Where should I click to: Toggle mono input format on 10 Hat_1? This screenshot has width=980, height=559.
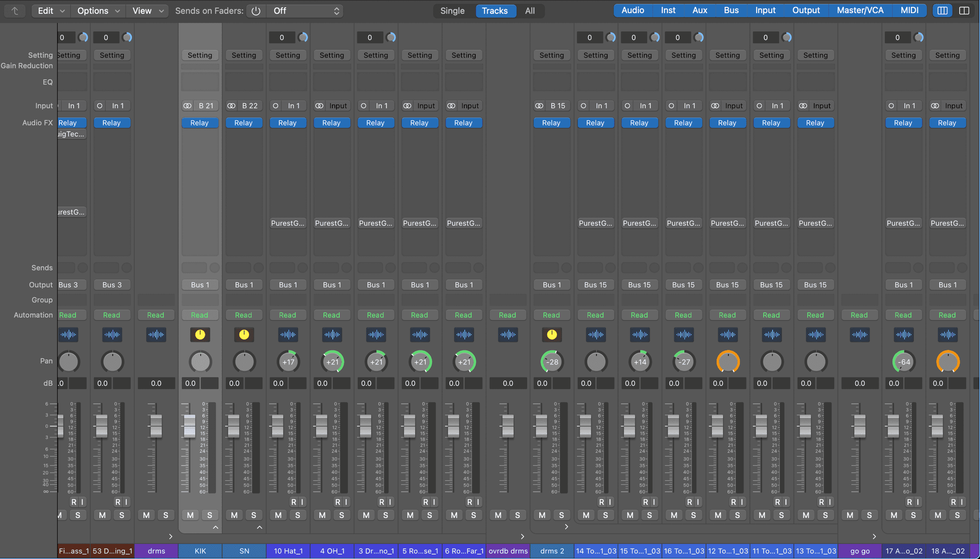(276, 106)
